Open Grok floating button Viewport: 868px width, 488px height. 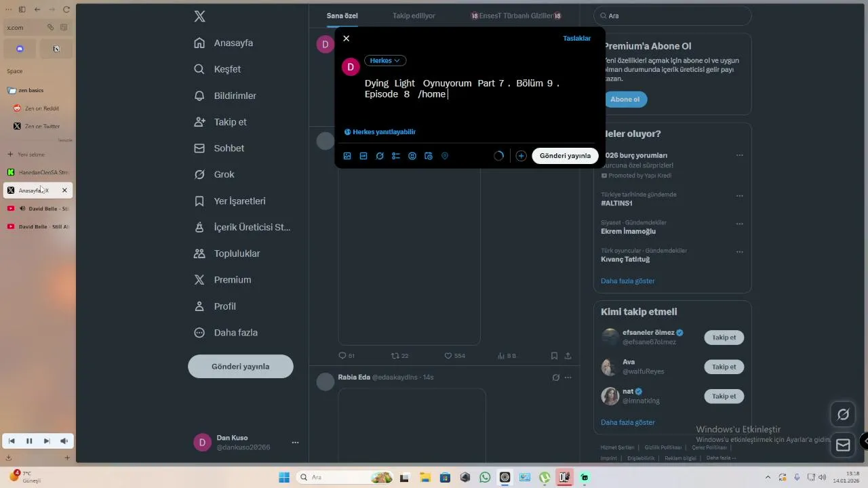pyautogui.click(x=844, y=414)
